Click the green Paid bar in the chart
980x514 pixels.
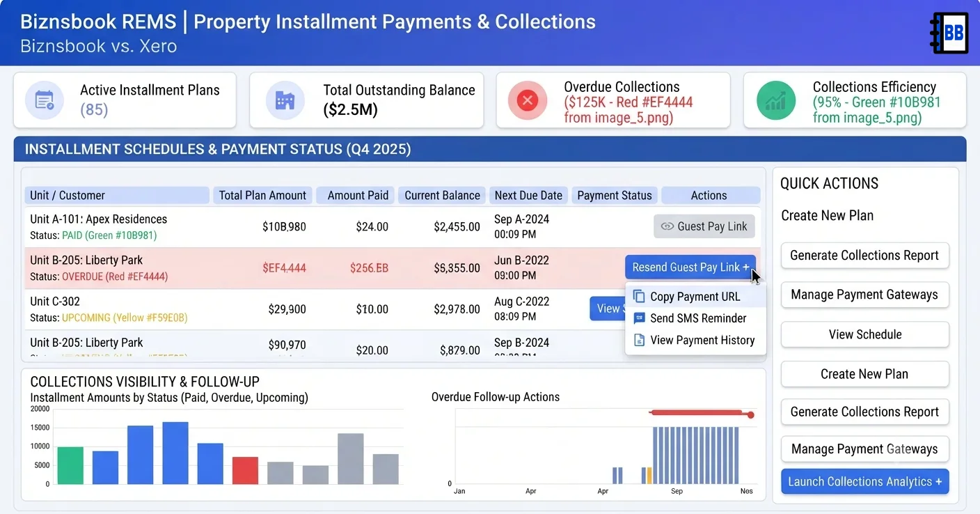tap(70, 465)
